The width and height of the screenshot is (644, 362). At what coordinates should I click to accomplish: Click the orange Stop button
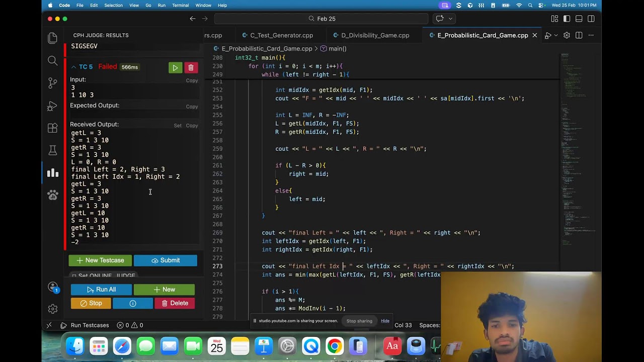(91, 303)
